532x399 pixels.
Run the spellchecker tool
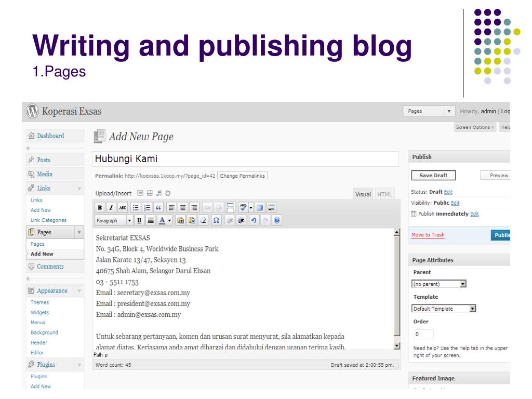click(243, 207)
